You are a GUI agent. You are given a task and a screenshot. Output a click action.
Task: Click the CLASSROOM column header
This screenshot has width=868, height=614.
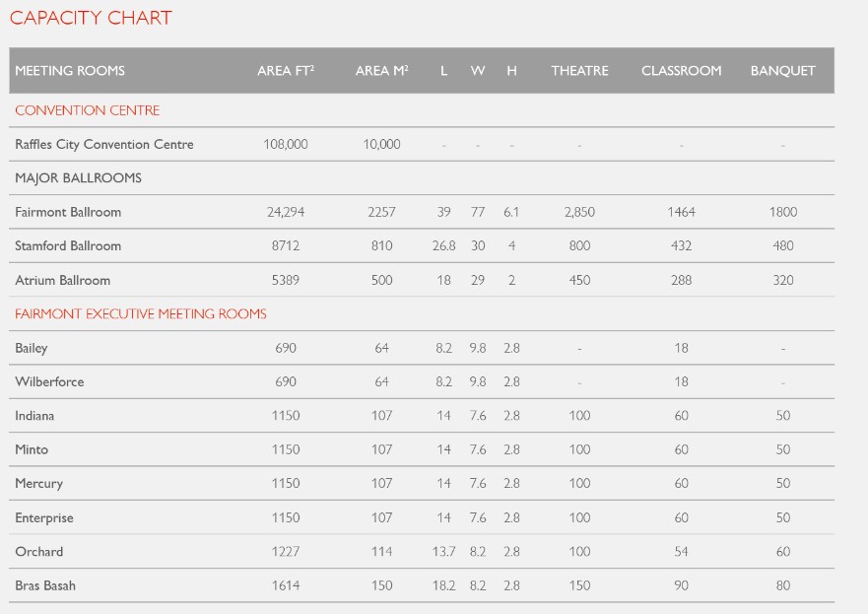point(681,71)
